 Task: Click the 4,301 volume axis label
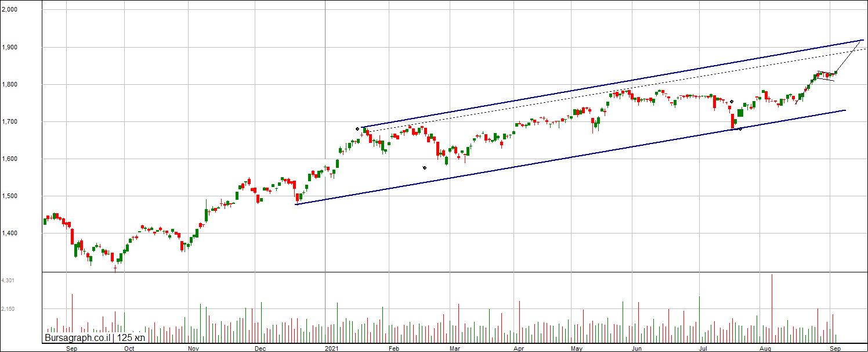8,281
